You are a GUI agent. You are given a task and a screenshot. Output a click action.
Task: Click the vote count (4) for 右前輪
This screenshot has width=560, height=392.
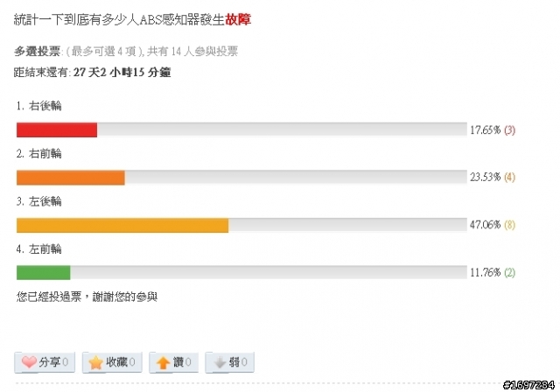(509, 177)
